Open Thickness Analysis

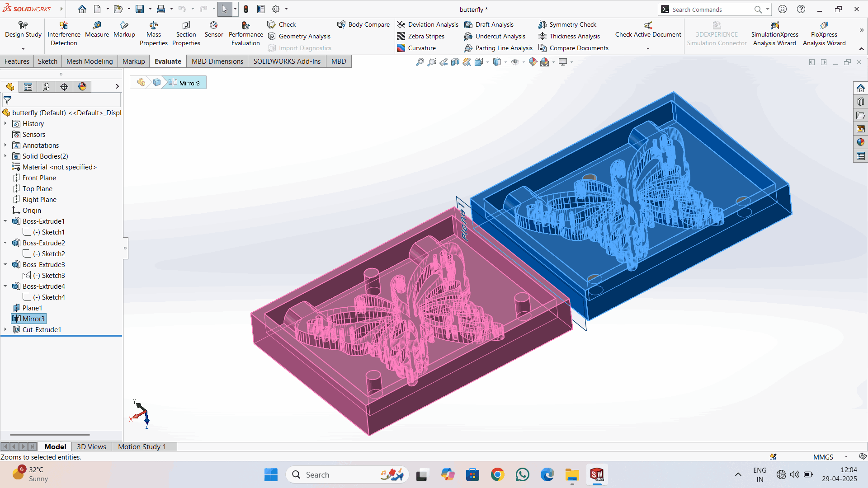pos(569,36)
